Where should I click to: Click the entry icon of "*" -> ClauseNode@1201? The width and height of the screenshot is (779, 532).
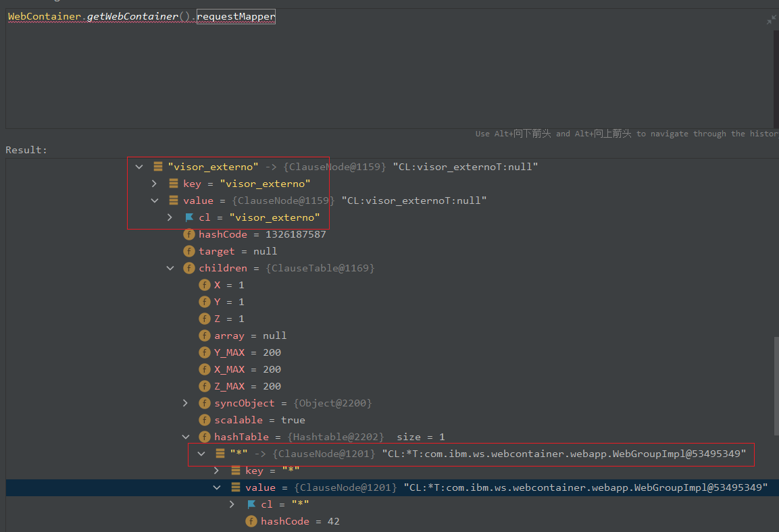click(x=220, y=454)
